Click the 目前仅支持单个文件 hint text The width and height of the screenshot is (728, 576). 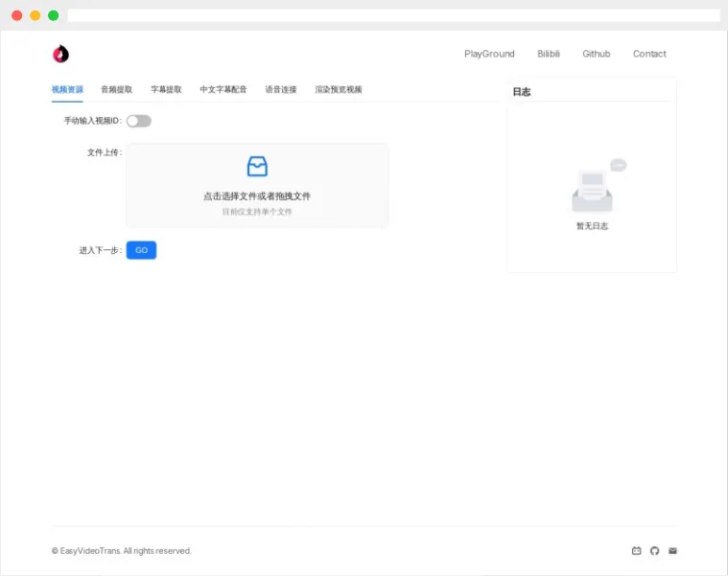click(257, 212)
